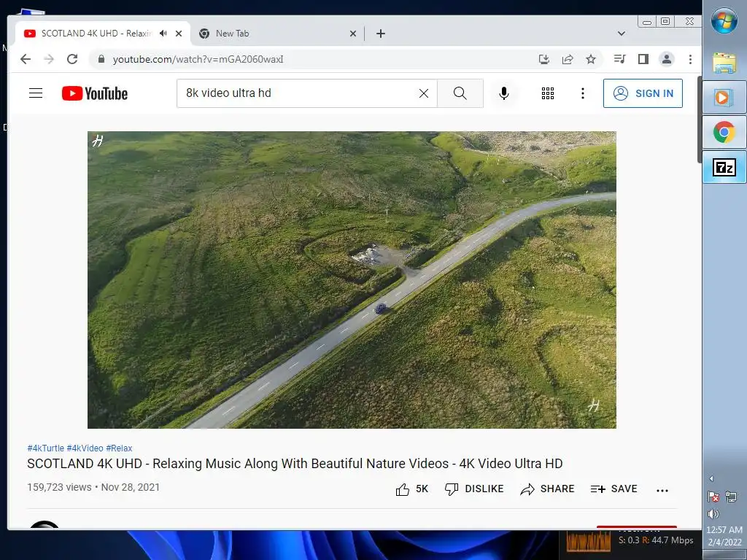Open Chrome side panel icon
This screenshot has width=747, height=560.
pyautogui.click(x=643, y=59)
